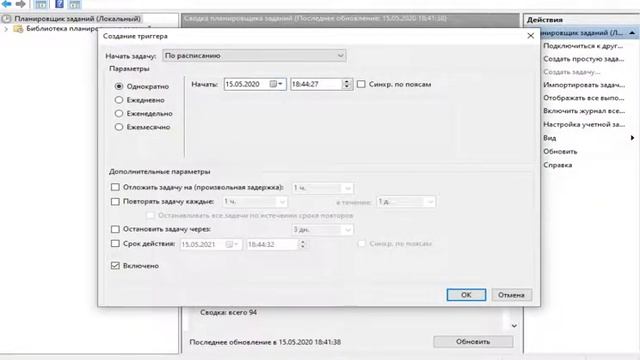Image resolution: width=640 pixels, height=360 pixels.
Task: Open the в течение duration dropdown
Action: pyautogui.click(x=406, y=202)
